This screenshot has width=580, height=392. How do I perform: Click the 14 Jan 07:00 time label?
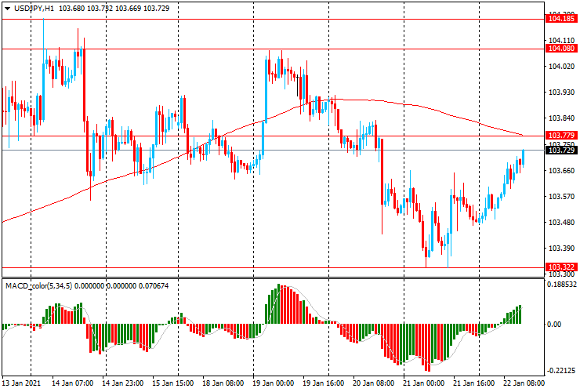[72, 383]
